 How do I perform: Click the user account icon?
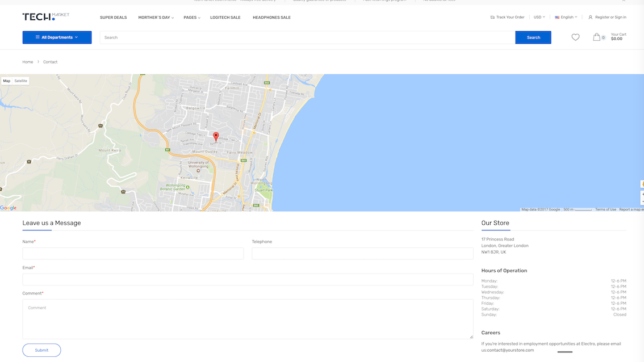coord(591,17)
